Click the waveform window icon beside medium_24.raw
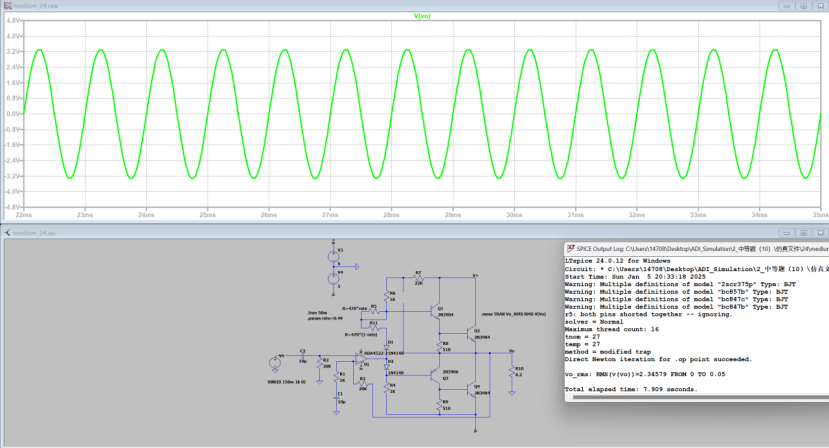The height and width of the screenshot is (448, 829). click(x=8, y=6)
